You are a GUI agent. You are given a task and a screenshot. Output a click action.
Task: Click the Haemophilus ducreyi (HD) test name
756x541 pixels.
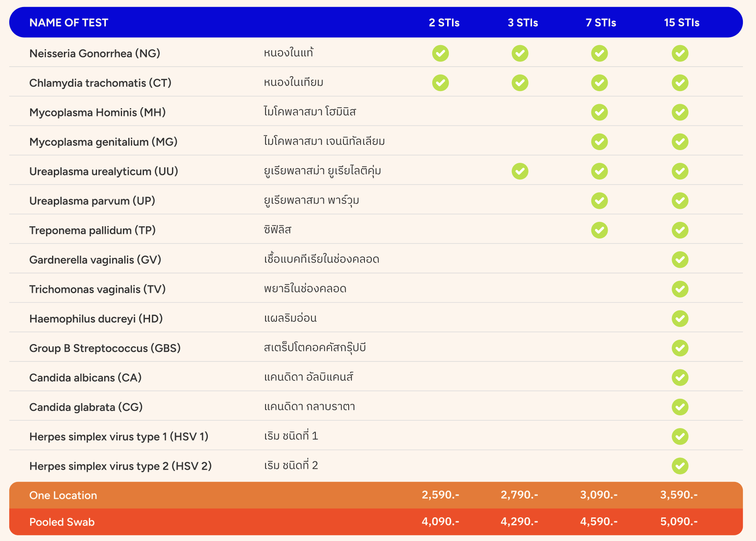pyautogui.click(x=96, y=319)
